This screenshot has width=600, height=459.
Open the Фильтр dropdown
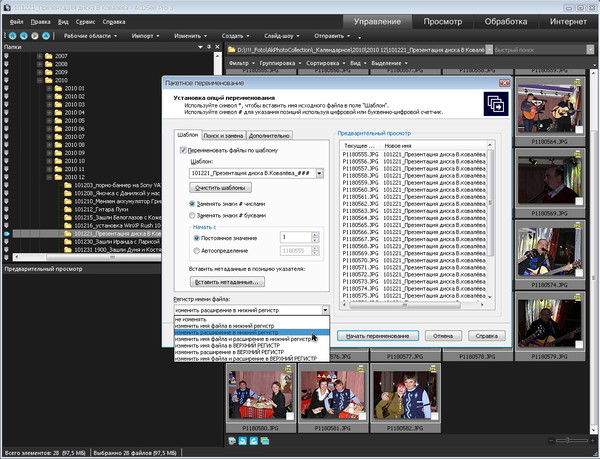coord(242,63)
